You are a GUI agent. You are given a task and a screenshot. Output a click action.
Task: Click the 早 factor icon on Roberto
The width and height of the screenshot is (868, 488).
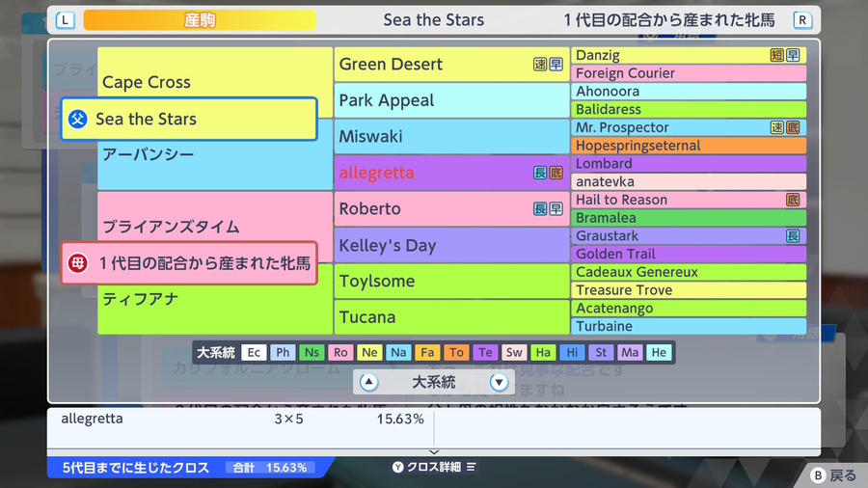point(556,208)
